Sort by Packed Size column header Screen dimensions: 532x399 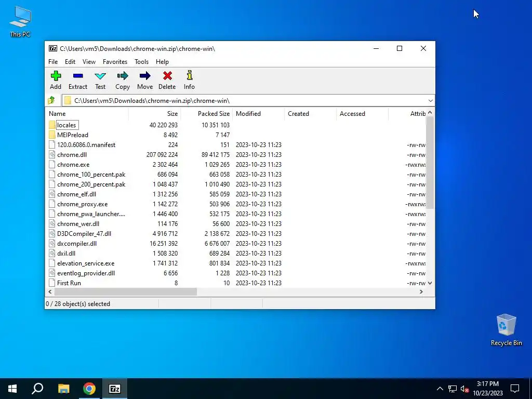coord(206,114)
